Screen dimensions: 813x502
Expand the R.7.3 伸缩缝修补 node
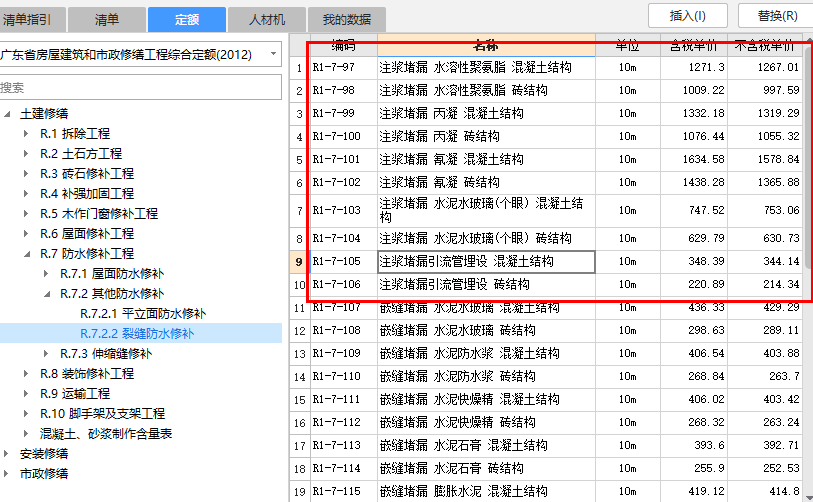click(x=46, y=354)
